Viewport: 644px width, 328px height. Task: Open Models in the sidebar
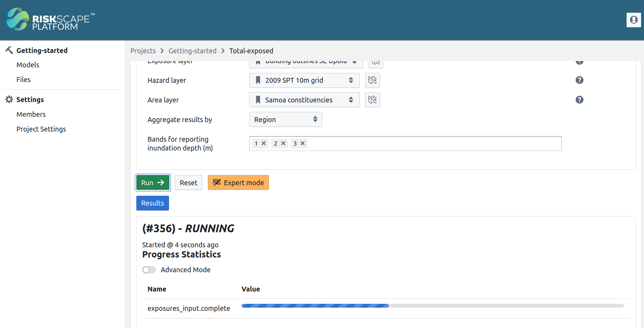pyautogui.click(x=28, y=65)
